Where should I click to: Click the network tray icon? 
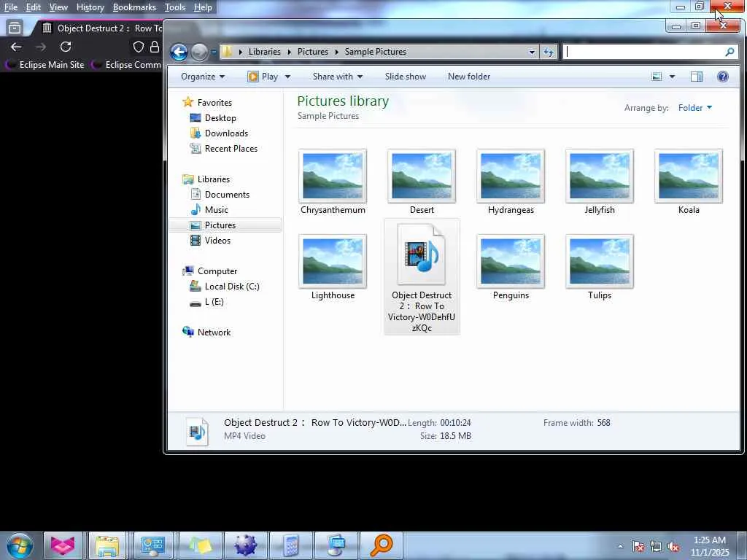656,547
